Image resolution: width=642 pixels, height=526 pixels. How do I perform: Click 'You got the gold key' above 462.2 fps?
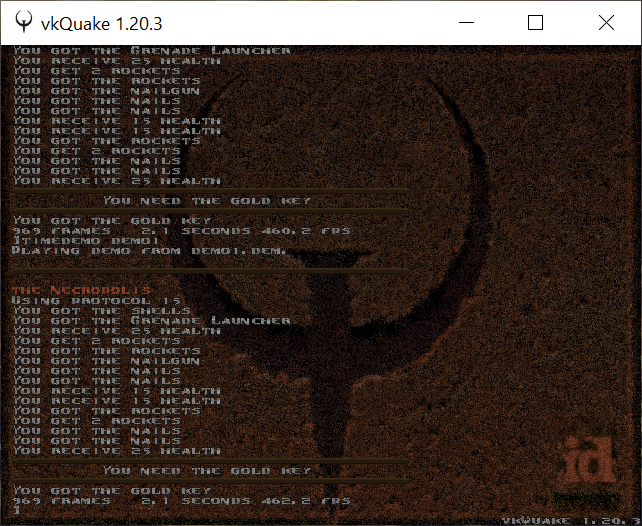[x=112, y=491]
